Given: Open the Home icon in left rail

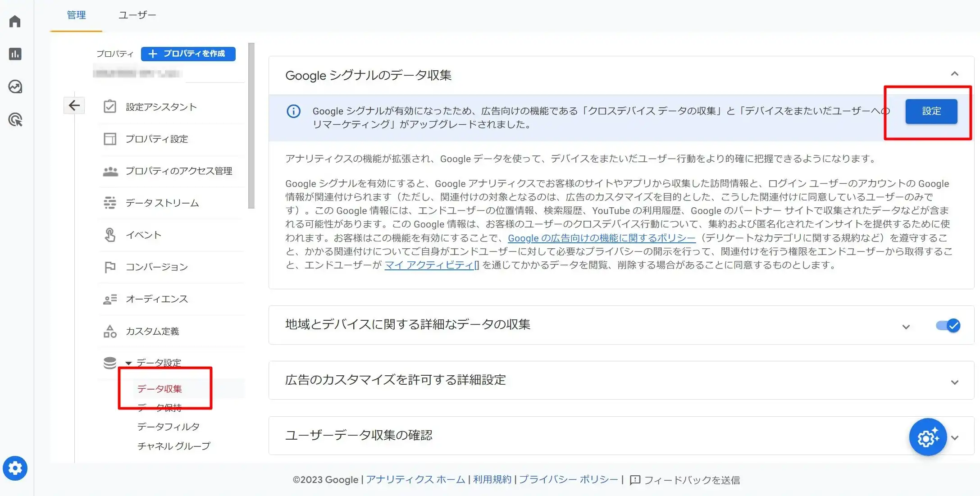Looking at the screenshot, I should [15, 21].
